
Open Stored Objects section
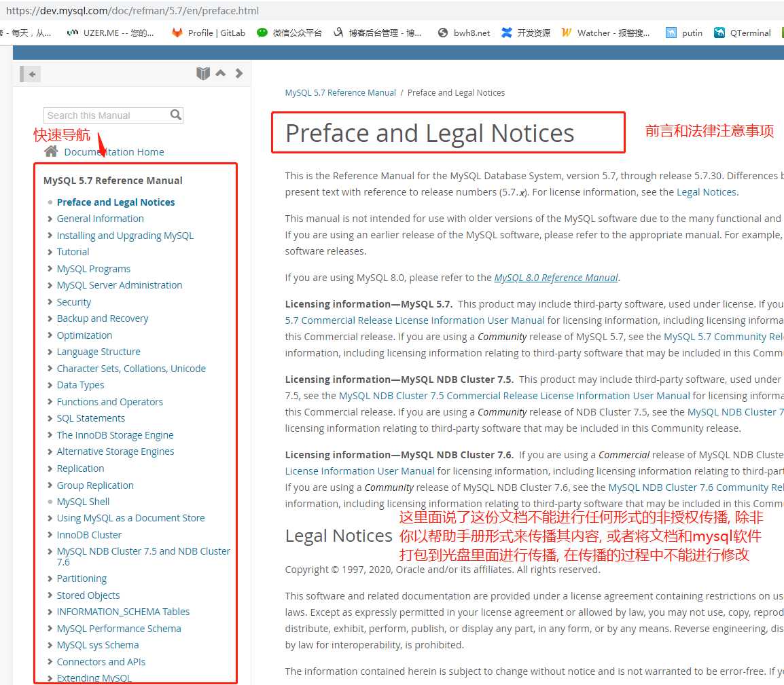click(x=88, y=595)
